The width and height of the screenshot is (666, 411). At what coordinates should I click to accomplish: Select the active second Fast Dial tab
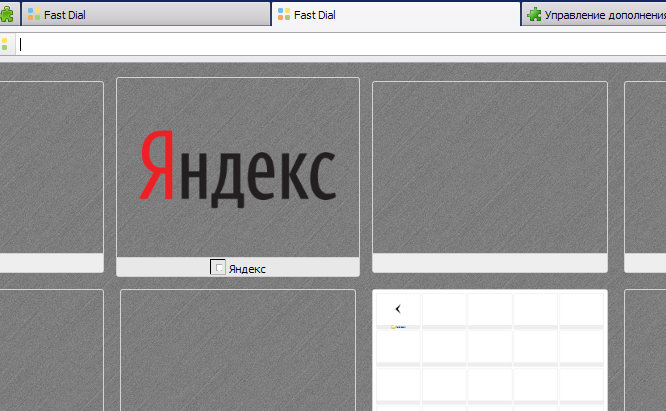[396, 14]
